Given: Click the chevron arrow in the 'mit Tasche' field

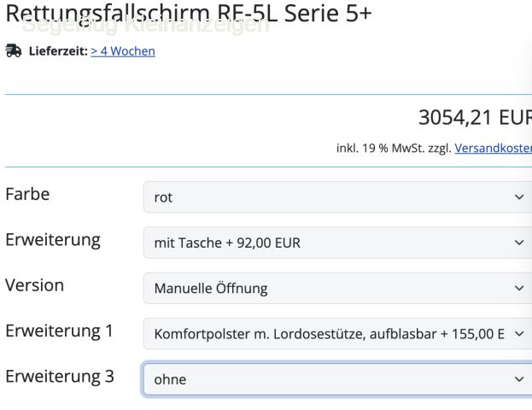Looking at the screenshot, I should click(519, 243).
